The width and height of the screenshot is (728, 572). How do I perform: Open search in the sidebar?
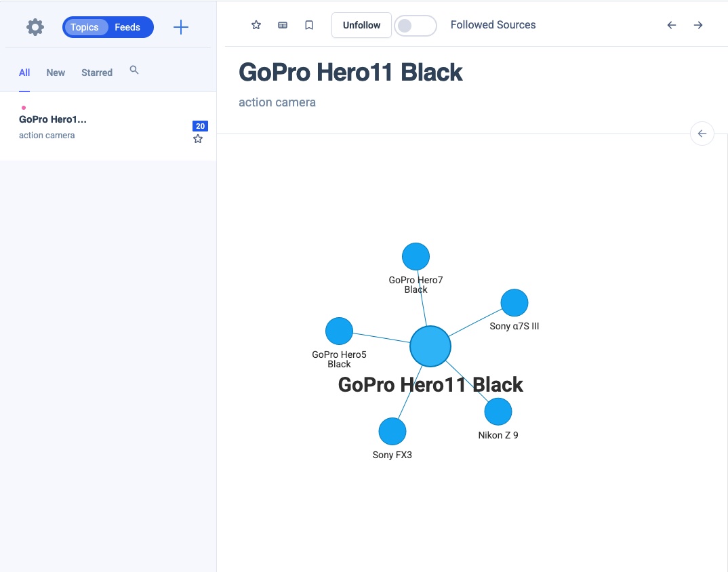pos(134,70)
